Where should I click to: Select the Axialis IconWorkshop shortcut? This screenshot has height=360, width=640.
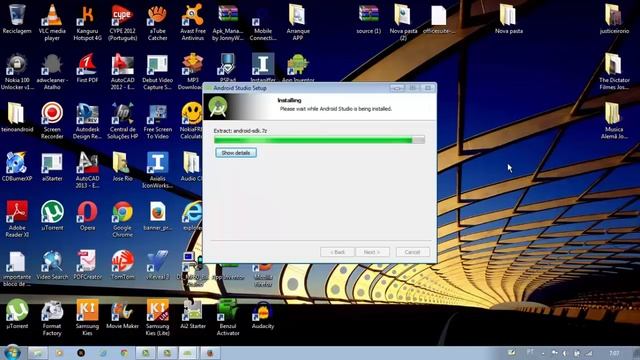pos(158,170)
